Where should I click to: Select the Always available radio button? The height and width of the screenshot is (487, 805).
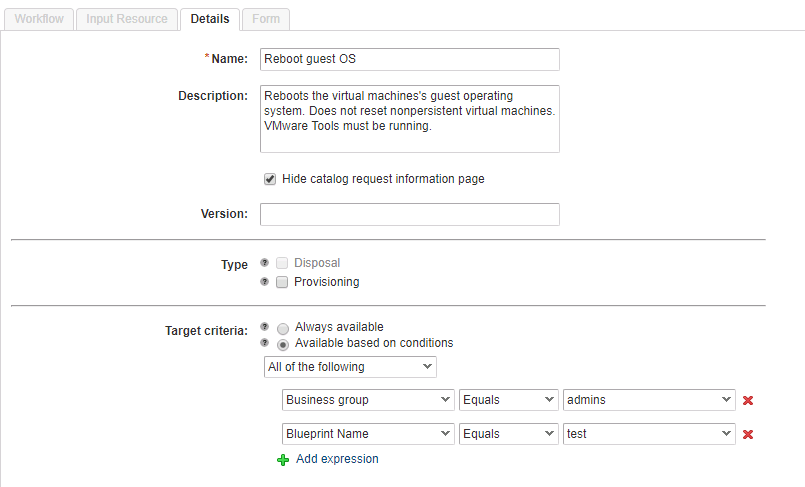[283, 328]
